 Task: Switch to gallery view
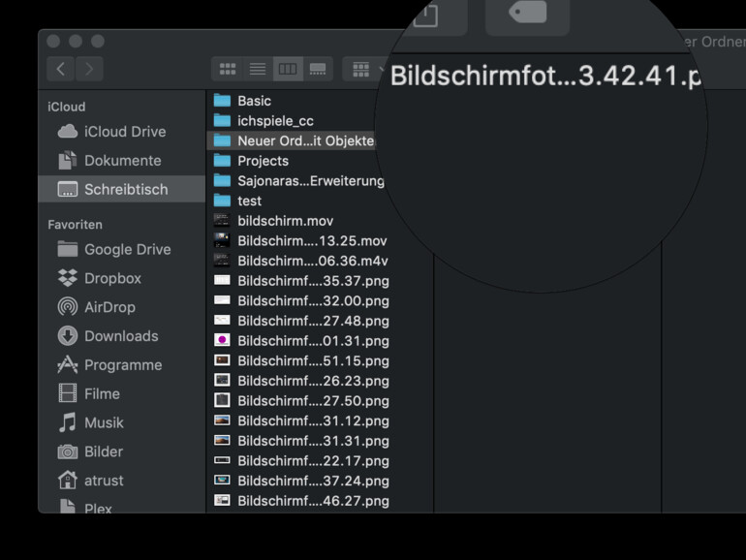coord(317,69)
